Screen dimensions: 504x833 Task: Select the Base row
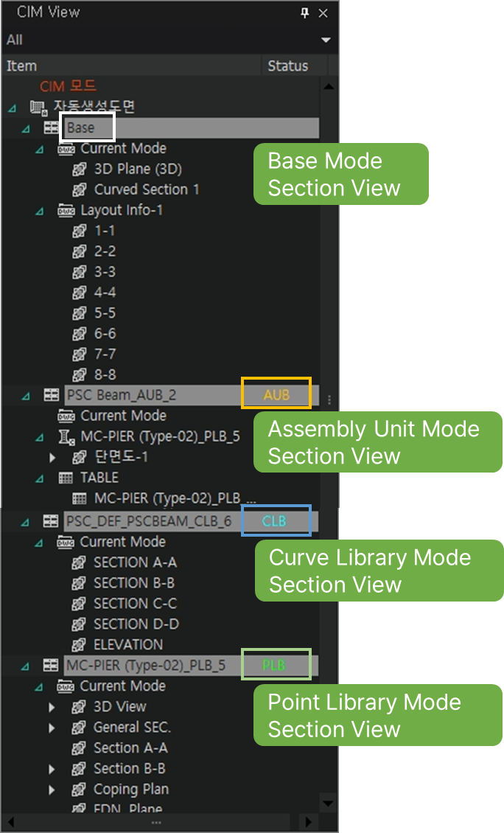click(x=192, y=128)
